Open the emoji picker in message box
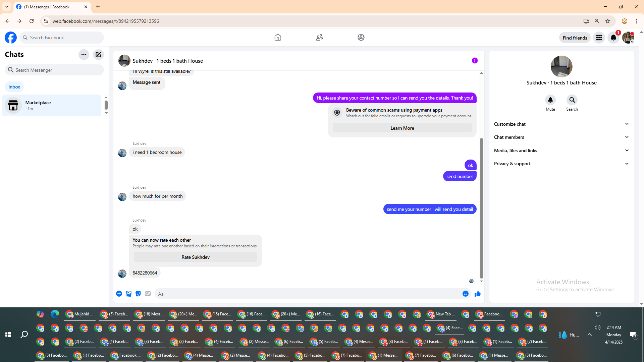 (465, 294)
